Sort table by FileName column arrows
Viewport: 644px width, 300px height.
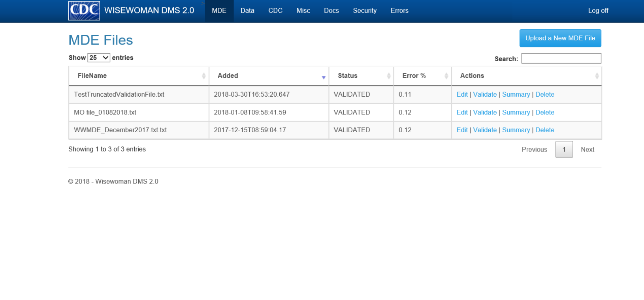click(203, 76)
